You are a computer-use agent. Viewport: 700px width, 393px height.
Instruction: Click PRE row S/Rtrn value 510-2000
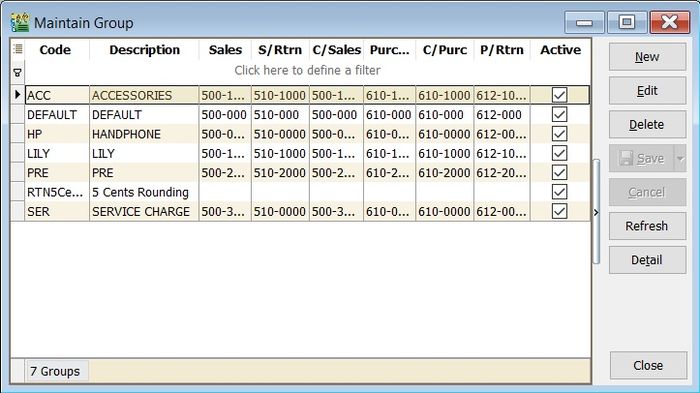click(280, 172)
